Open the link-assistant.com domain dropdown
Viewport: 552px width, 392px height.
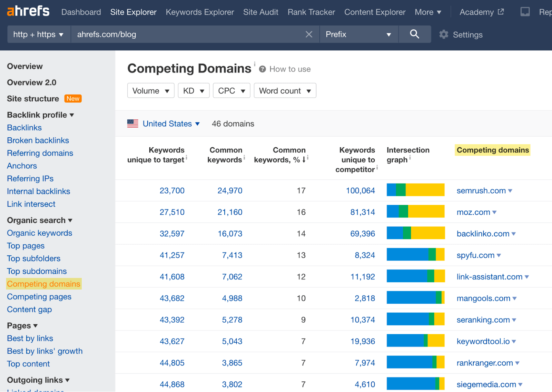pos(527,277)
